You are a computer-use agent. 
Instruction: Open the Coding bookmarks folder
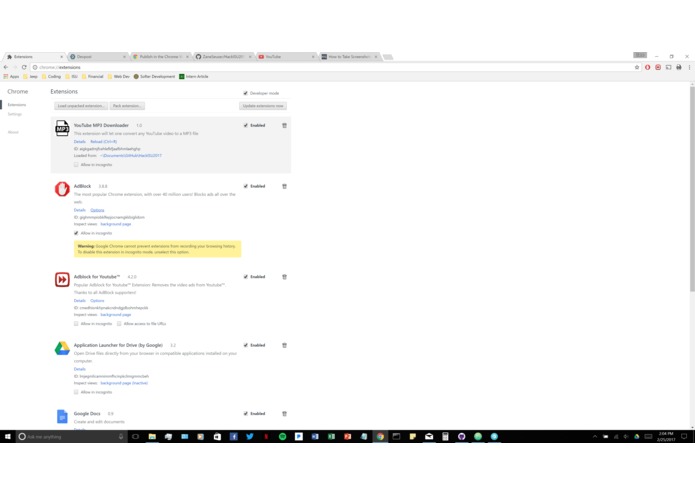coord(51,77)
